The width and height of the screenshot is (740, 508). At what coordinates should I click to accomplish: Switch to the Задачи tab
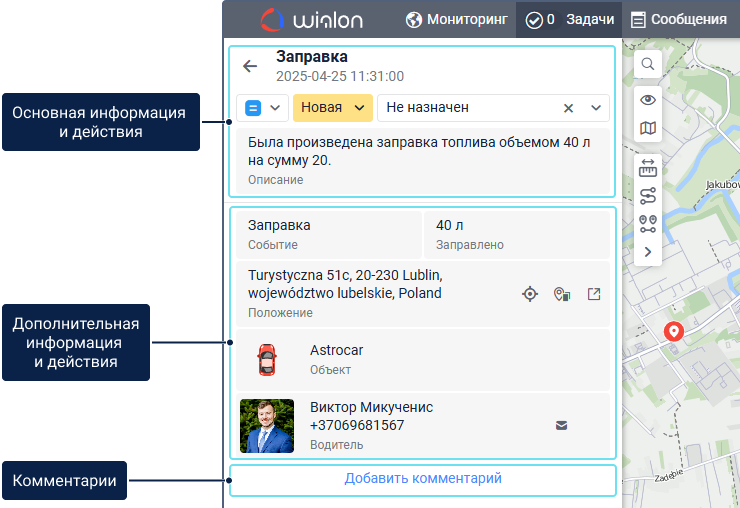[x=569, y=19]
